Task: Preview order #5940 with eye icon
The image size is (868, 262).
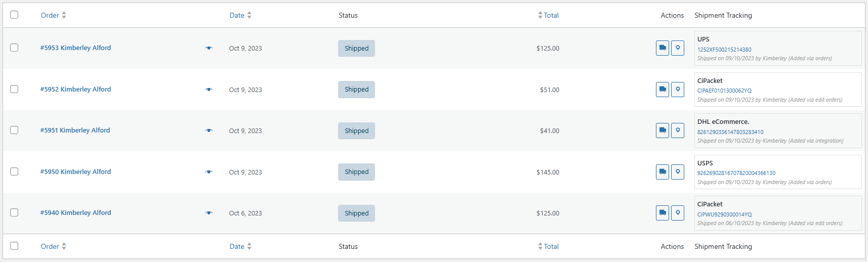Action: tap(209, 213)
